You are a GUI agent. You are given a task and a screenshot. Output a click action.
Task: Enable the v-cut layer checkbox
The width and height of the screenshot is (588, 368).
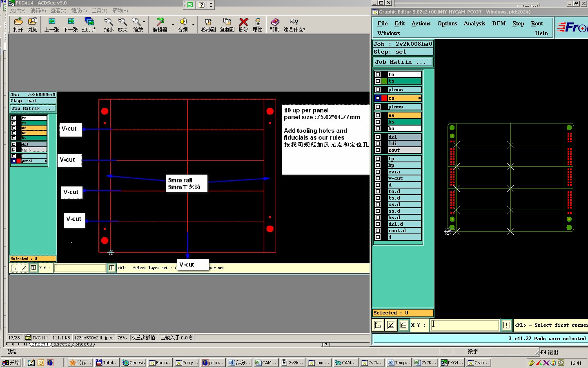pyautogui.click(x=378, y=178)
